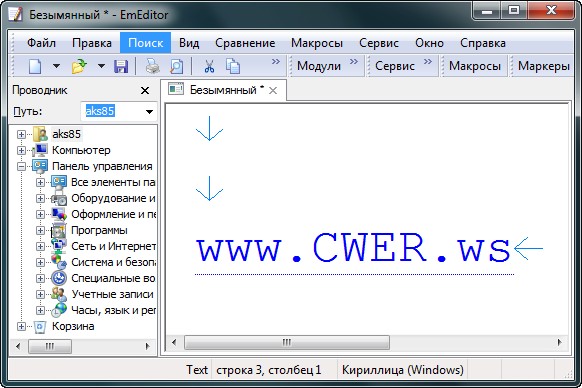Click the Система и безопасность shield icon

coord(59,262)
